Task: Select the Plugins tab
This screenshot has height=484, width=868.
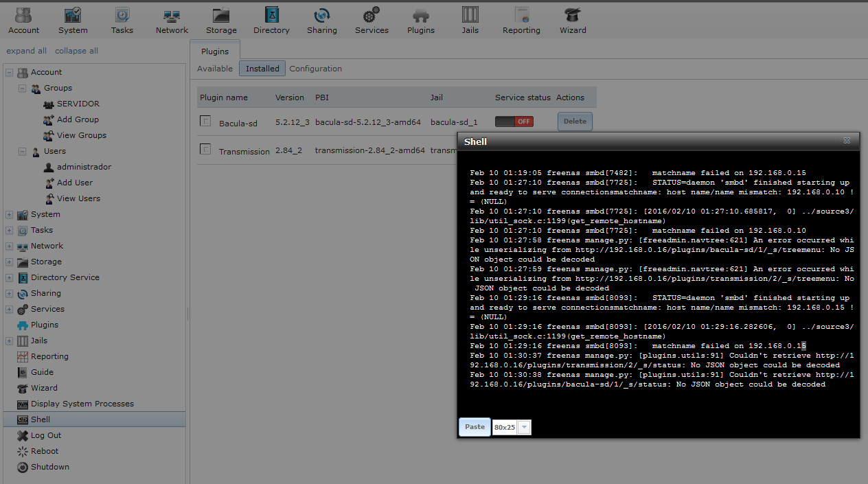Action: [215, 51]
